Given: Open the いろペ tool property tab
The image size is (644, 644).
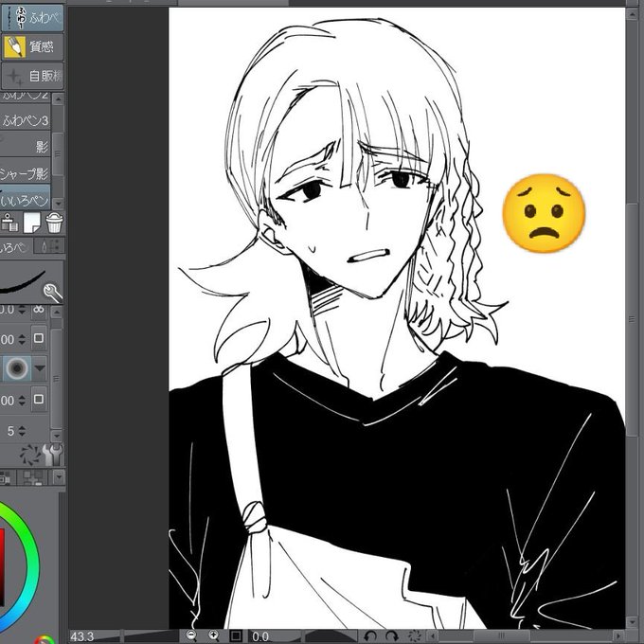Looking at the screenshot, I should (14, 247).
